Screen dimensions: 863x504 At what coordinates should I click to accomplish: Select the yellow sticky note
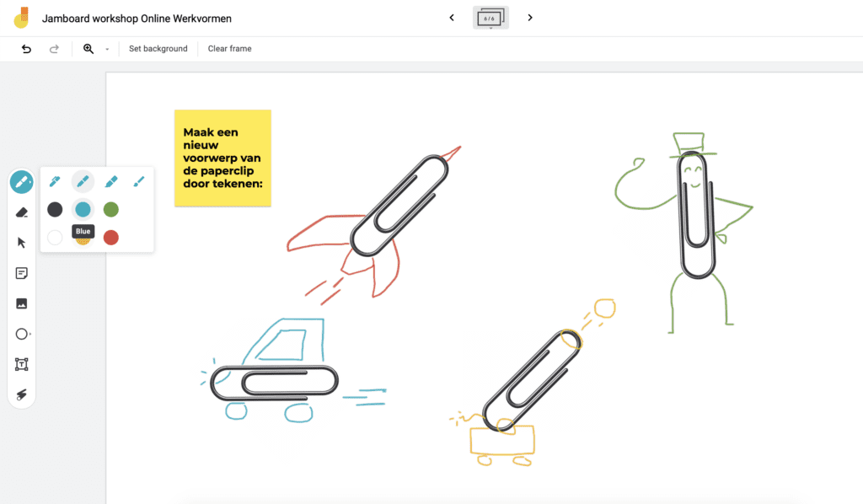tap(222, 158)
